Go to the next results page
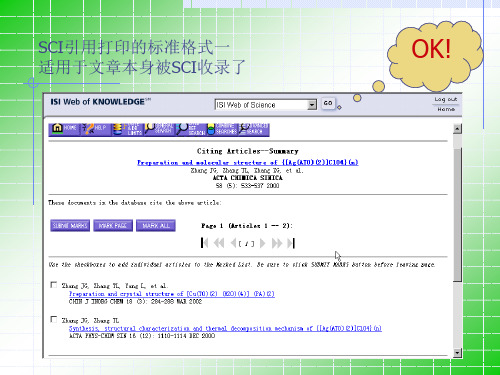 [263, 243]
